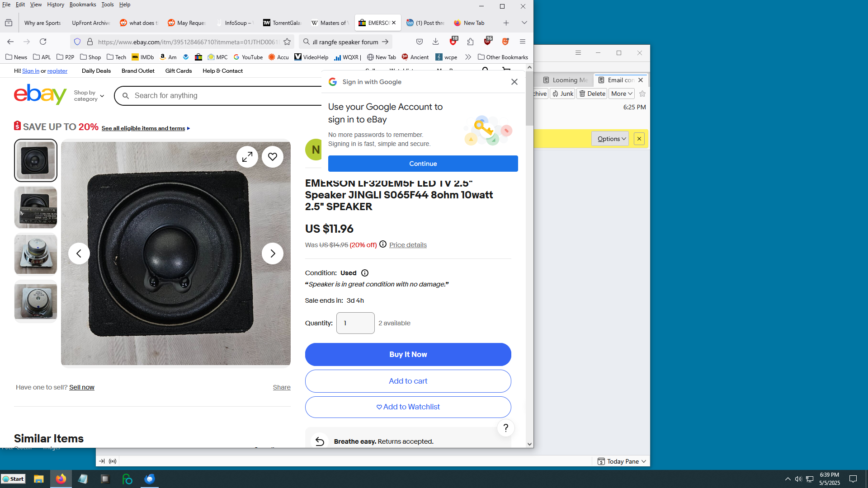Open Price details link
This screenshot has width=868, height=488.
coord(408,245)
